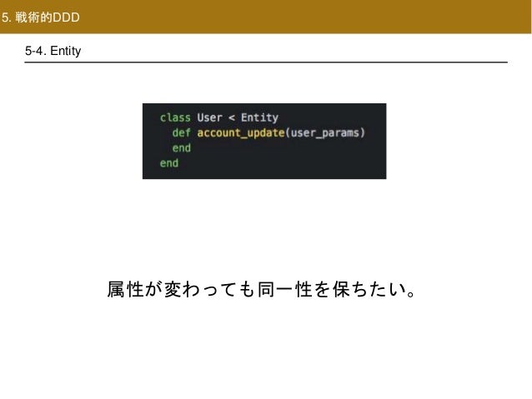The image size is (532, 399).
Task: Click the header text '5. 戦術的DDD'
Action: [x=40, y=17]
